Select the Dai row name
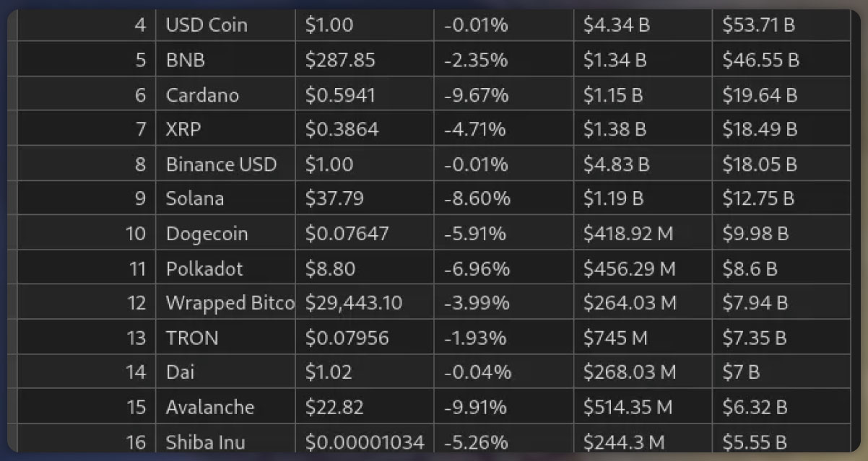This screenshot has width=868, height=461. pos(225,372)
